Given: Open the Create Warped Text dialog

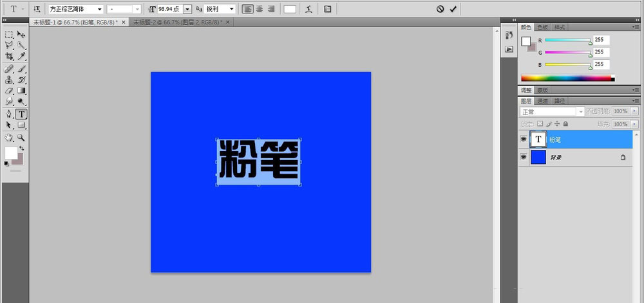Looking at the screenshot, I should (x=309, y=9).
